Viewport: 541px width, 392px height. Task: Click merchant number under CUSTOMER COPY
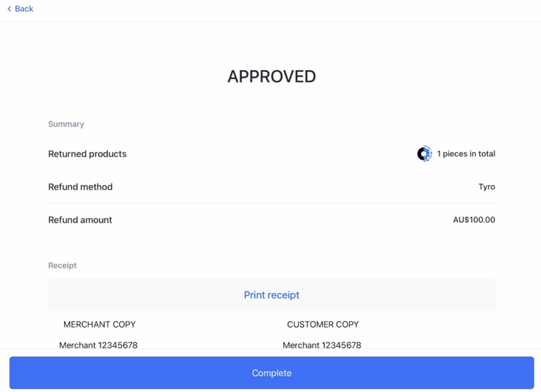[x=322, y=345]
